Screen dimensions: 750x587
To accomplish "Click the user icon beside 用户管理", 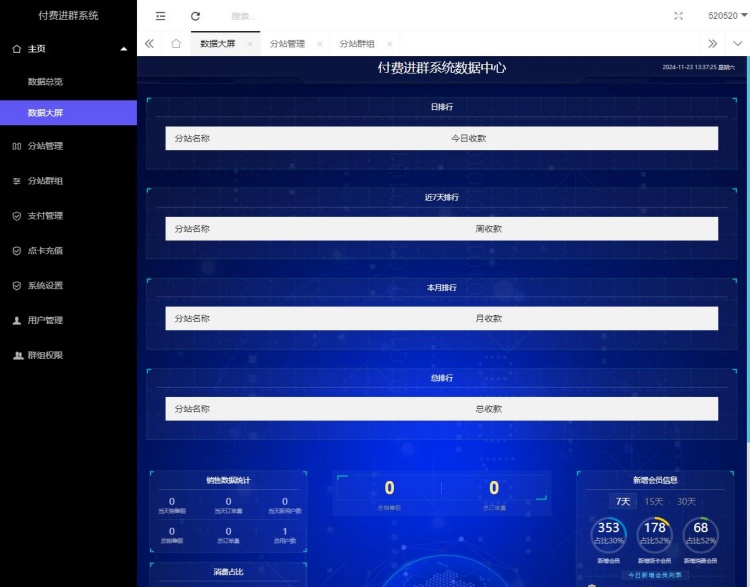I will coord(17,321).
